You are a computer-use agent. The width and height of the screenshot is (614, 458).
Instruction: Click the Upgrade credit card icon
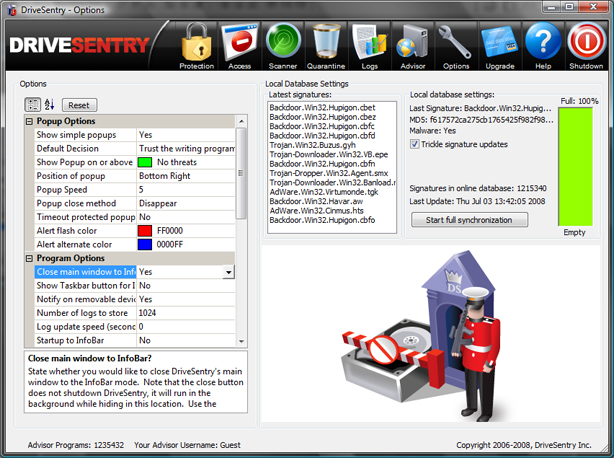click(500, 46)
